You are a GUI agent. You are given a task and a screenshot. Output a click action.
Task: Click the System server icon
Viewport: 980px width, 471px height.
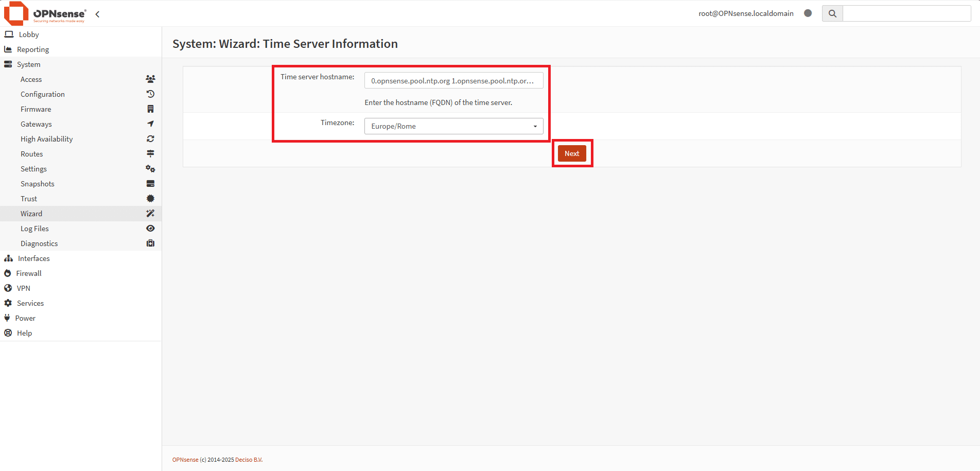coord(8,64)
